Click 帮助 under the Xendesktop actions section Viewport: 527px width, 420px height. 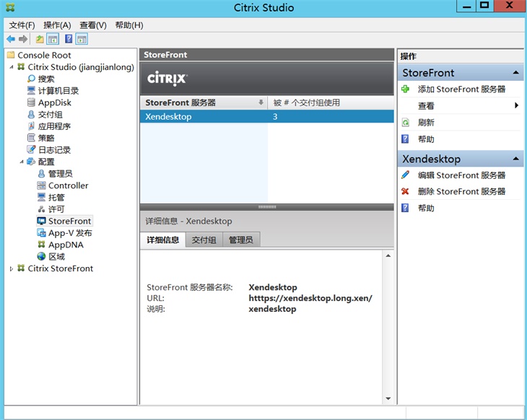click(426, 208)
